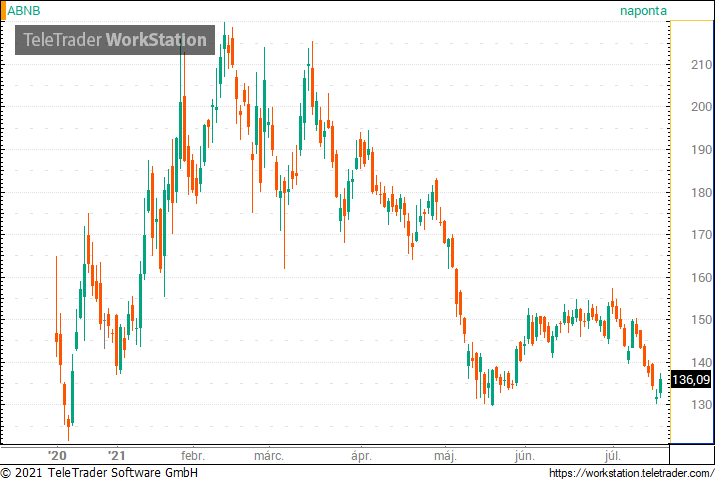
Task: Click the márc. month marker
Action: click(269, 455)
